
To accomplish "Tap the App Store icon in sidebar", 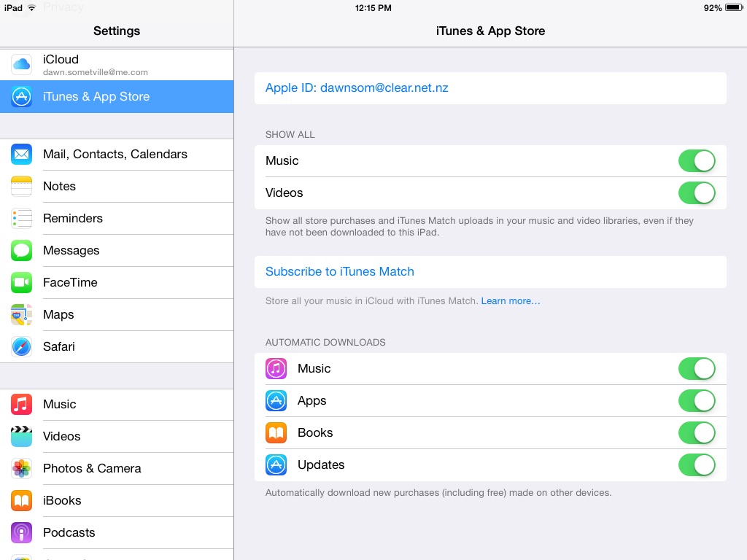I will click(21, 97).
